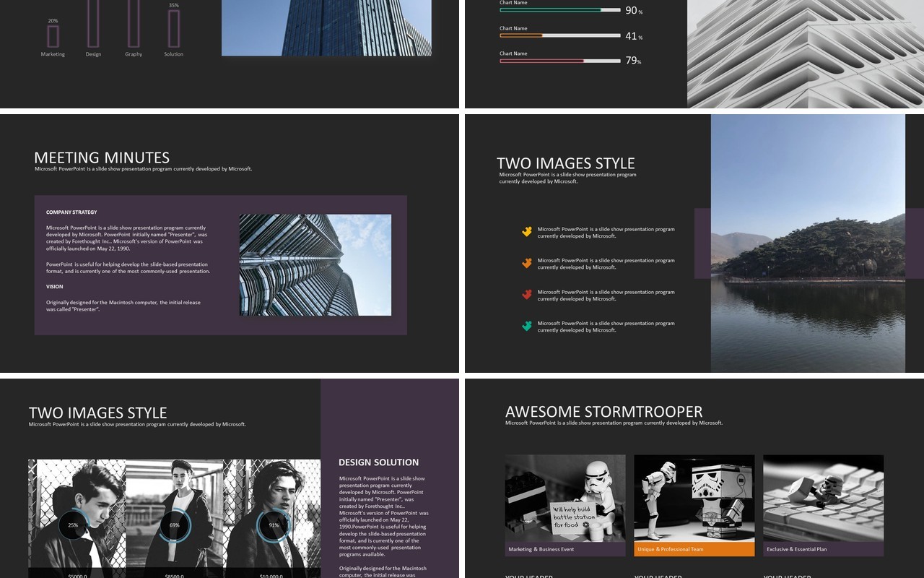
Task: Select the portrait photo with 91% ring
Action: 272,519
